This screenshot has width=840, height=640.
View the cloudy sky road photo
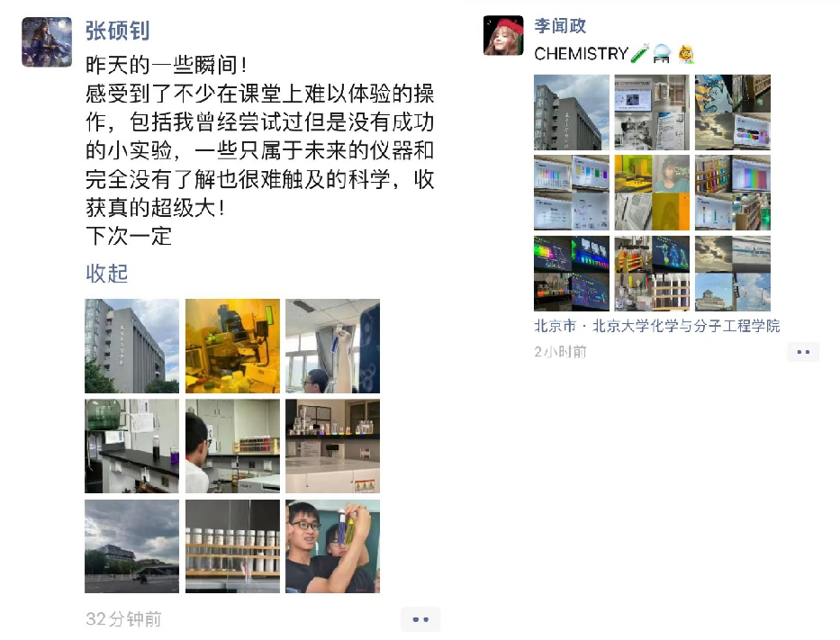pyautogui.click(x=131, y=546)
